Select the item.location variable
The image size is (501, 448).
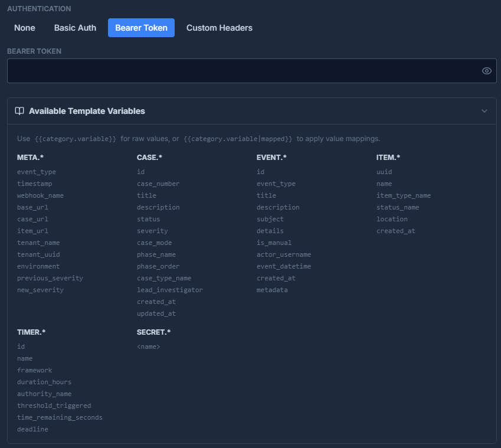[x=392, y=219]
